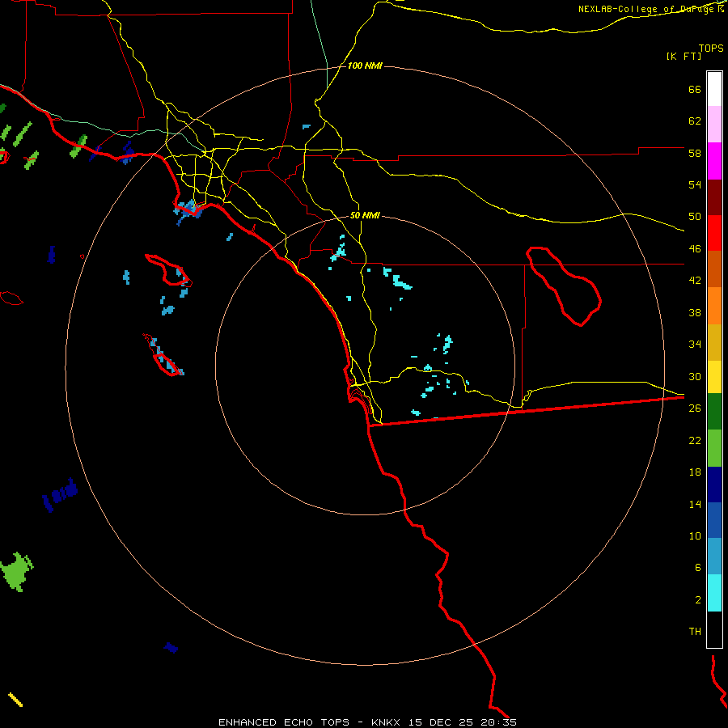This screenshot has width=728, height=728.
Task: Click the light orange legend swatch
Action: (714, 306)
